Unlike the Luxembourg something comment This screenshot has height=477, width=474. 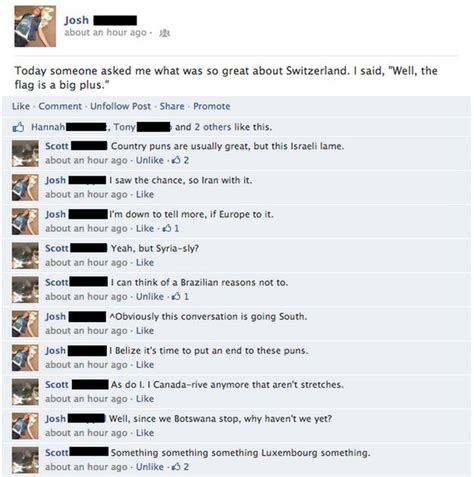click(150, 467)
